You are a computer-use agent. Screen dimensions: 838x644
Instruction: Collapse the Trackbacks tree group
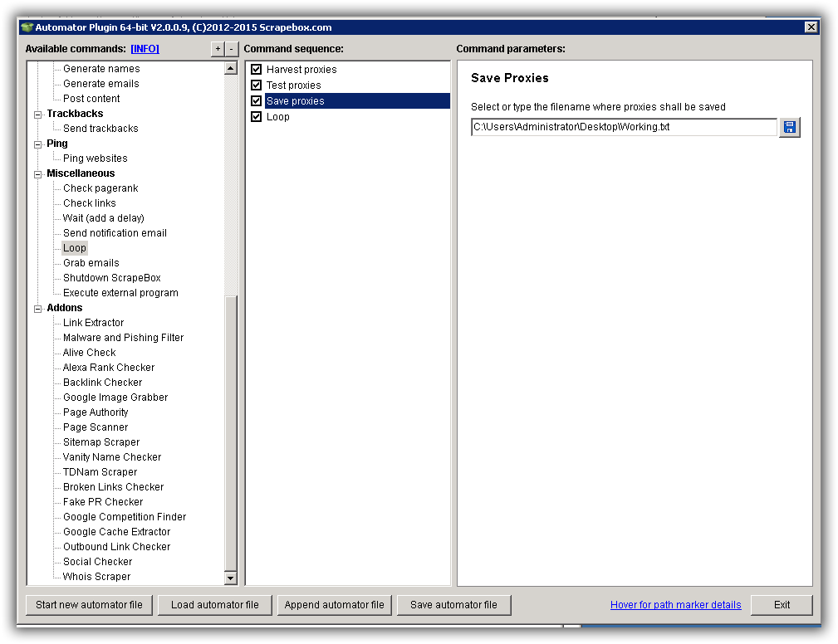[x=38, y=115]
